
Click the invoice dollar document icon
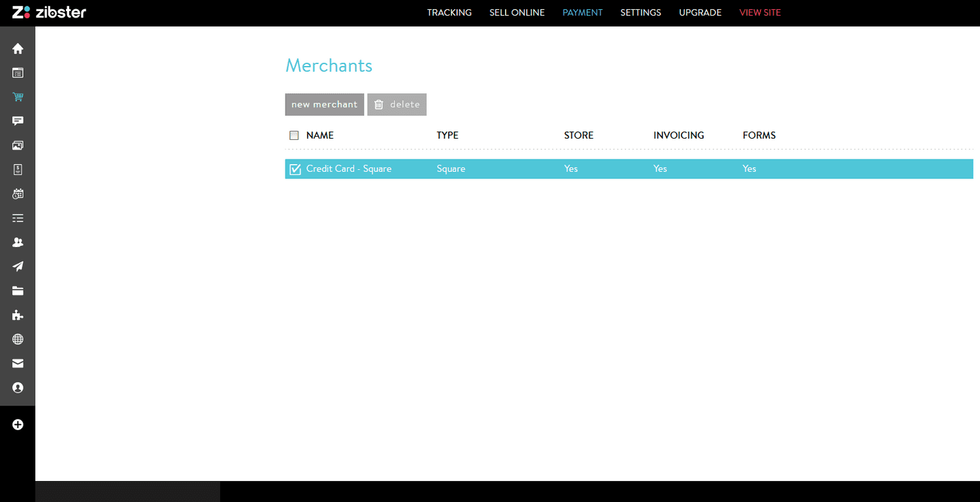(x=18, y=170)
